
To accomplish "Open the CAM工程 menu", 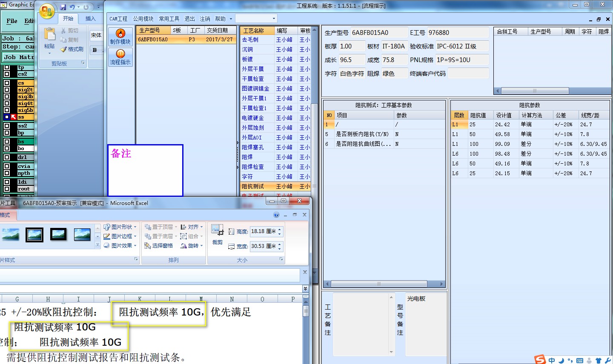I will pos(118,19).
